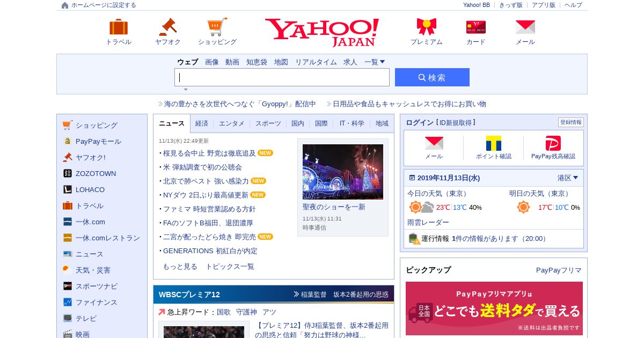The height and width of the screenshot is (338, 644).
Task: Select the 画像 search tab
Action: coord(212,62)
